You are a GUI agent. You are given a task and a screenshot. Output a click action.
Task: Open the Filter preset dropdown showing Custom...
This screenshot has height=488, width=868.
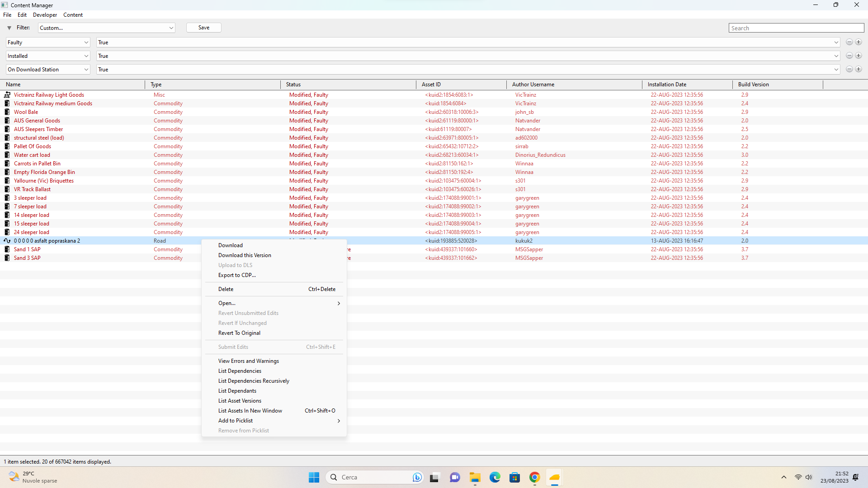point(106,28)
